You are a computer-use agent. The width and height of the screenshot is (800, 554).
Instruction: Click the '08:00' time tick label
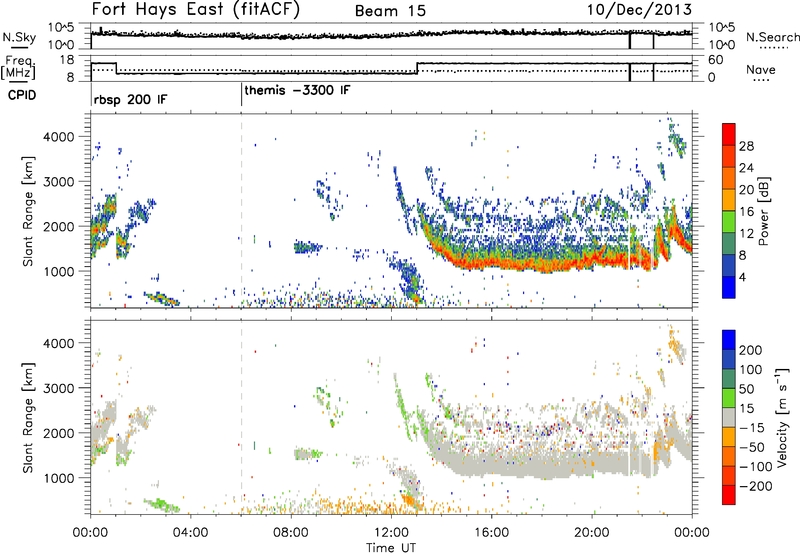(x=290, y=533)
